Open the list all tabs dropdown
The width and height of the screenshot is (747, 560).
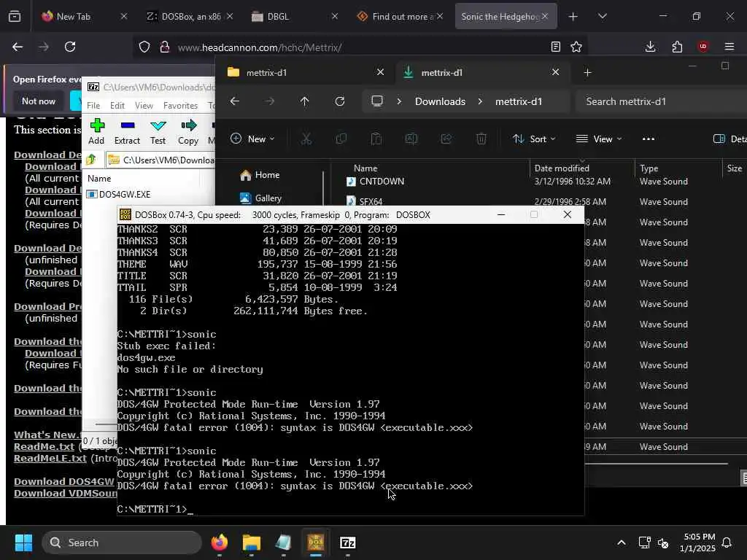click(602, 17)
